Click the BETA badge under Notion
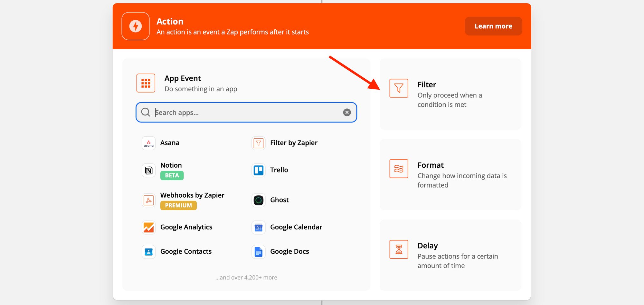 (x=172, y=175)
